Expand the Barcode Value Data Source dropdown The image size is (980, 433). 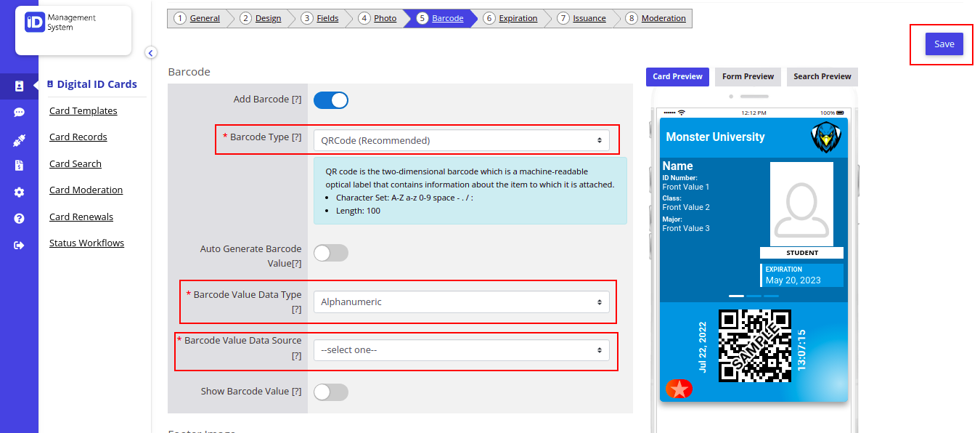coord(461,350)
